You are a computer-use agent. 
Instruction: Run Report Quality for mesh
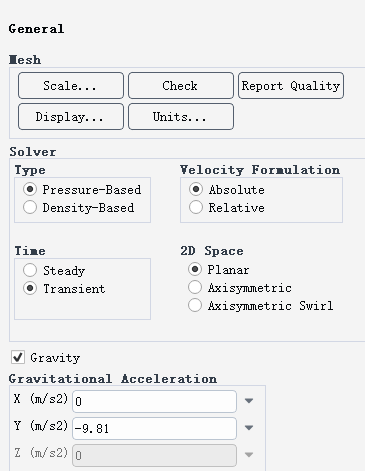tap(291, 86)
